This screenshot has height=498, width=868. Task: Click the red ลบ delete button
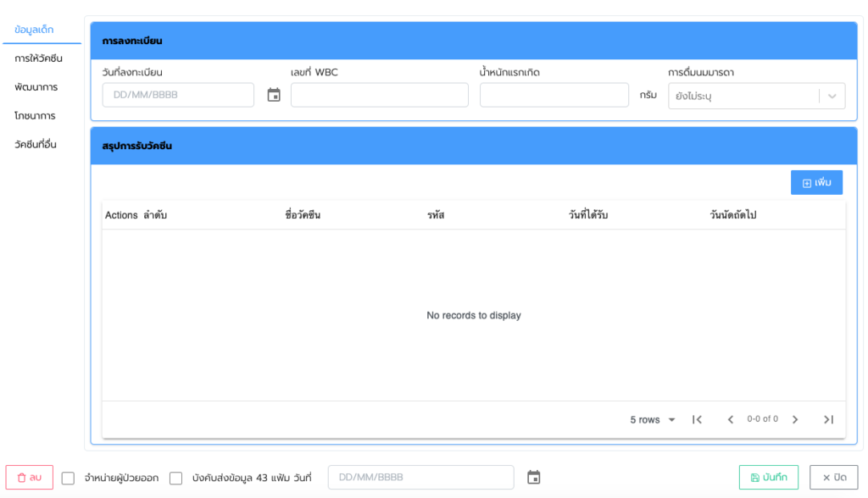(30, 478)
